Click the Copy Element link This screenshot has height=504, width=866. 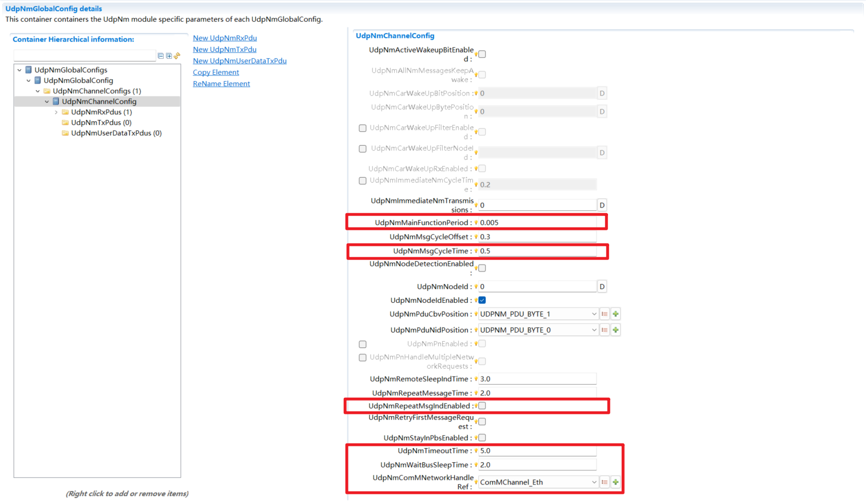[x=216, y=72]
